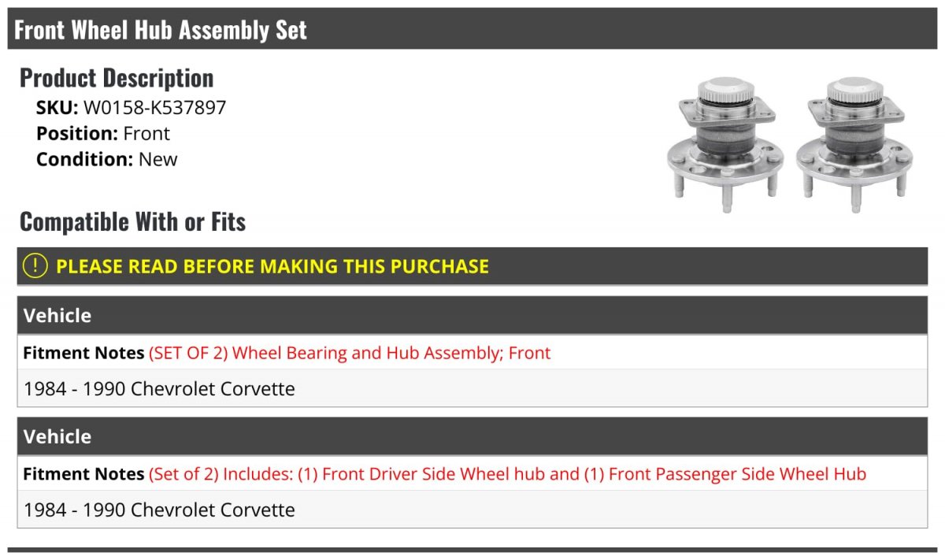Select second 1984 - 1990 Chevrolet Corvette row

tap(472, 510)
